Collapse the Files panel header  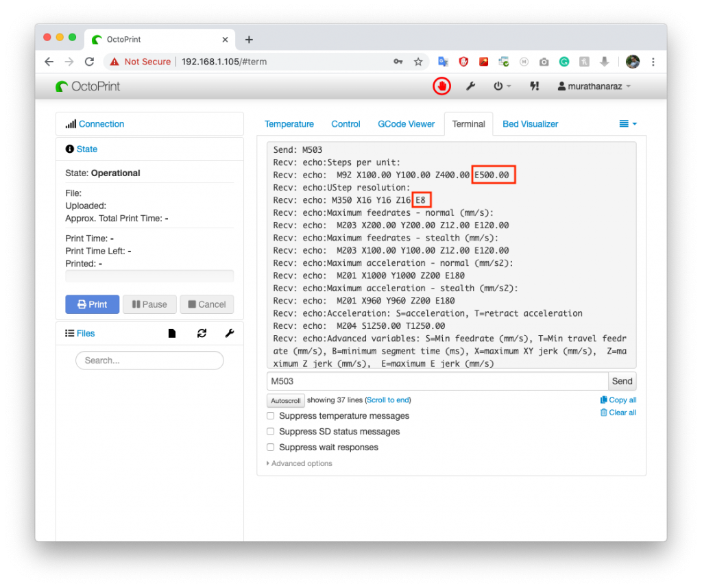coord(86,333)
